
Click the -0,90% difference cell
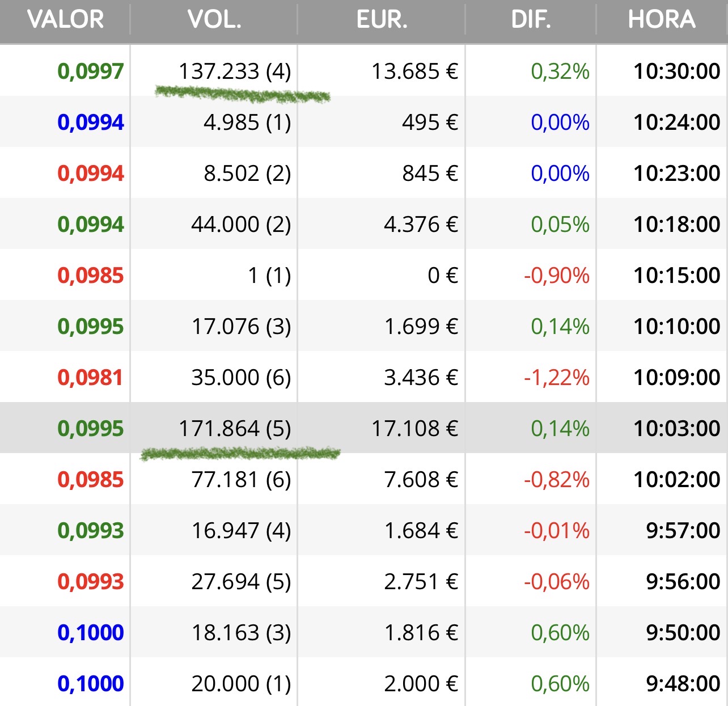(556, 276)
